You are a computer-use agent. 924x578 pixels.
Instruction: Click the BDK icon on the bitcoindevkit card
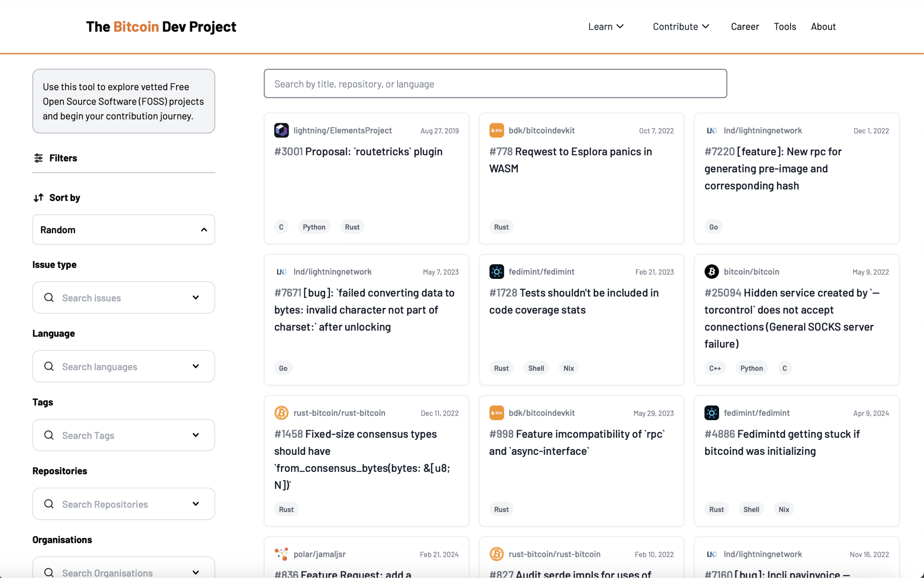point(497,130)
